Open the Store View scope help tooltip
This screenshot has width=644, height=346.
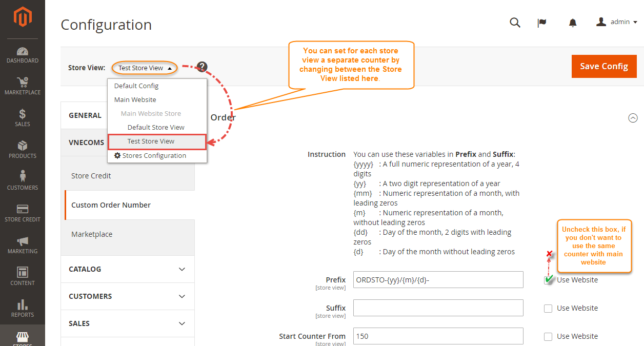[202, 67]
